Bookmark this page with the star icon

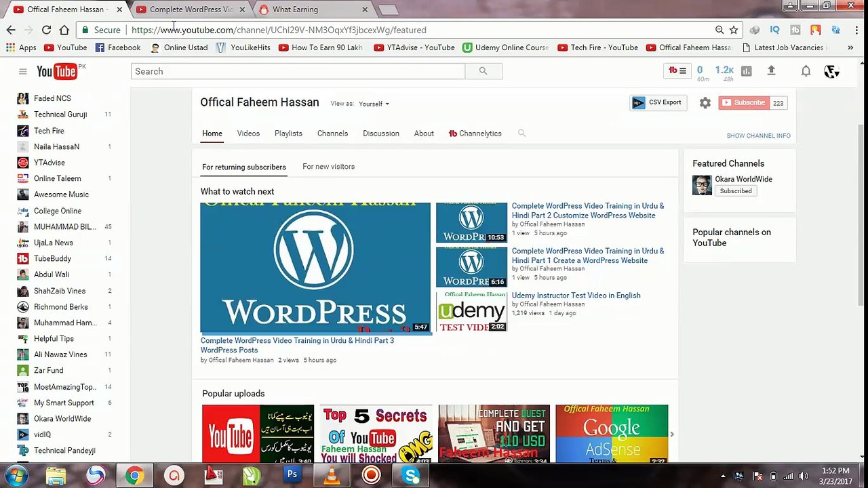click(733, 30)
